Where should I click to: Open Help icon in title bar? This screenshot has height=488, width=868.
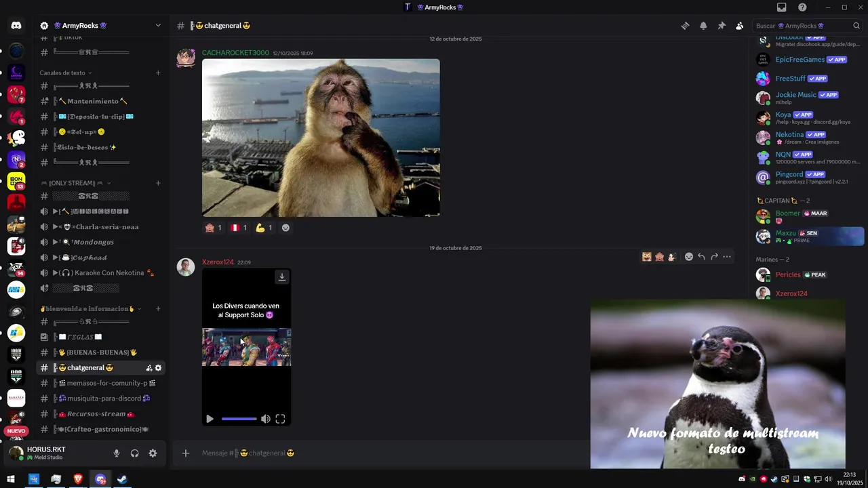tap(802, 7)
